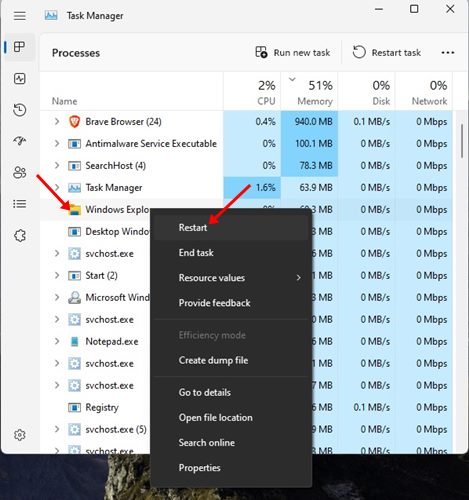
Task: Click the Registry process icon
Action: pos(74,407)
